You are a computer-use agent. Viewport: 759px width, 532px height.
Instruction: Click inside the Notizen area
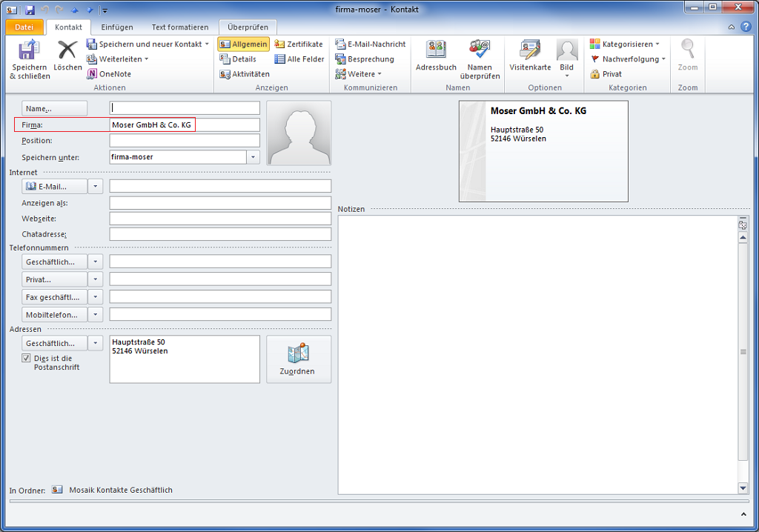pos(537,355)
